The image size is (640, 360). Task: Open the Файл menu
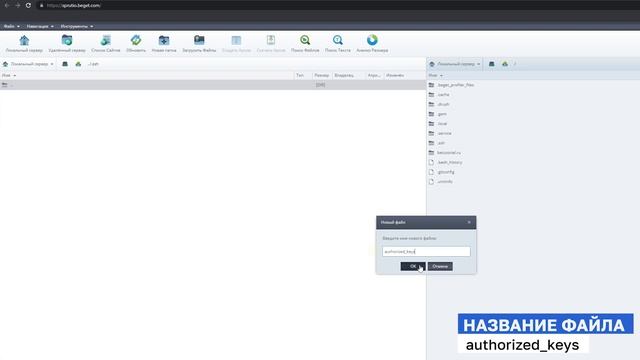tap(11, 26)
